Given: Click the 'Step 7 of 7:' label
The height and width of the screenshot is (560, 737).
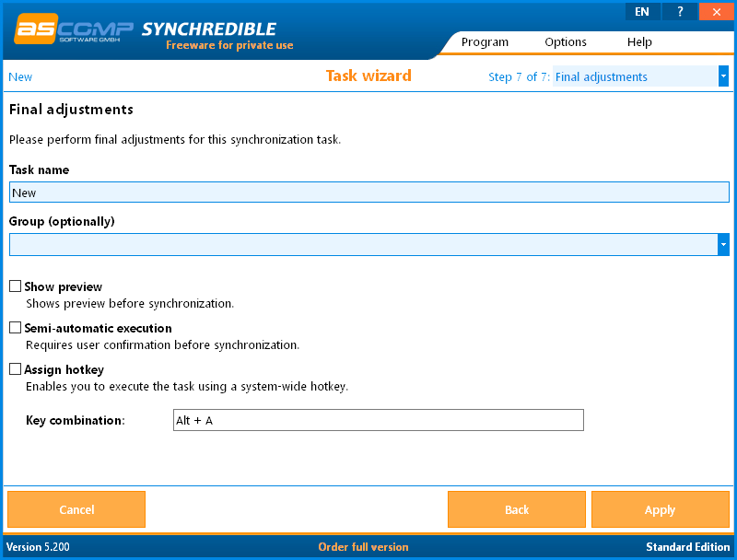Looking at the screenshot, I should click(x=519, y=77).
